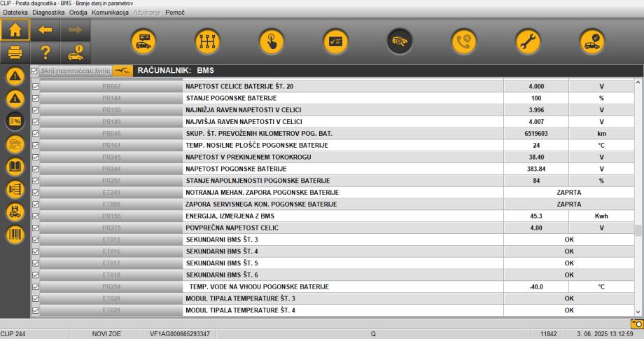Click the printer icon
The width and height of the screenshot is (644, 339).
pos(15,53)
